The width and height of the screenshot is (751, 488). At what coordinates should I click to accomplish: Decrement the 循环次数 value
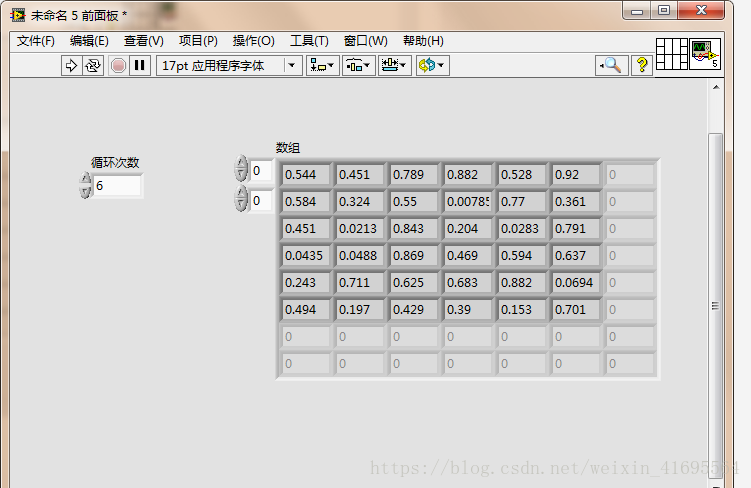point(85,192)
